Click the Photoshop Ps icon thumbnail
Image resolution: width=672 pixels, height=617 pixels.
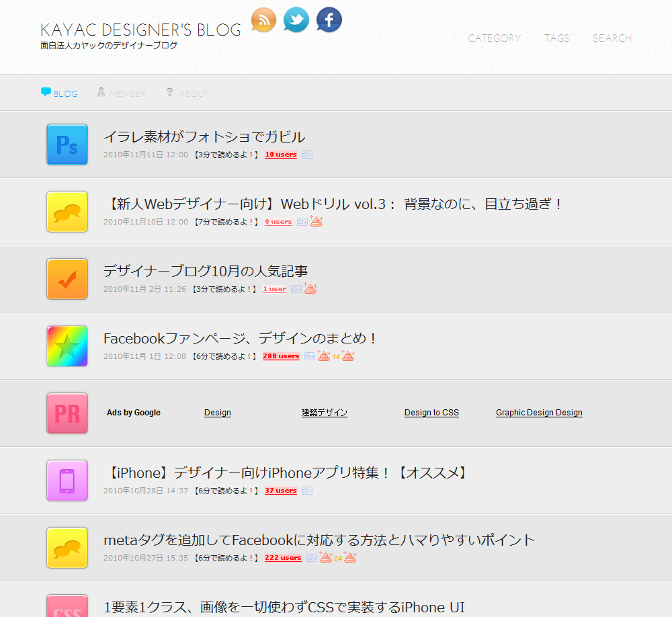(x=67, y=145)
